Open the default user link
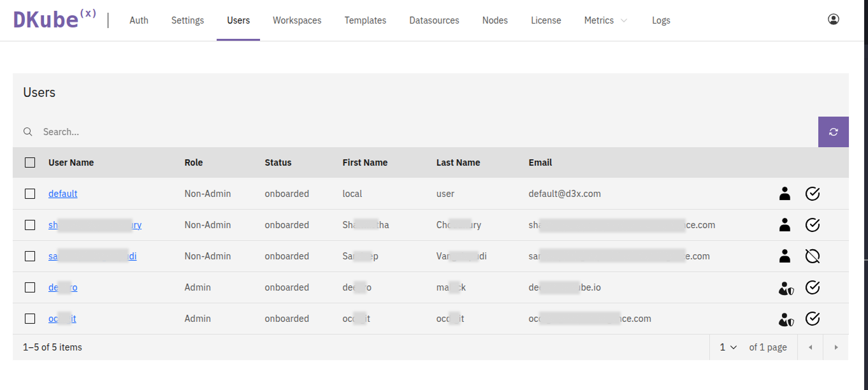 (x=62, y=194)
